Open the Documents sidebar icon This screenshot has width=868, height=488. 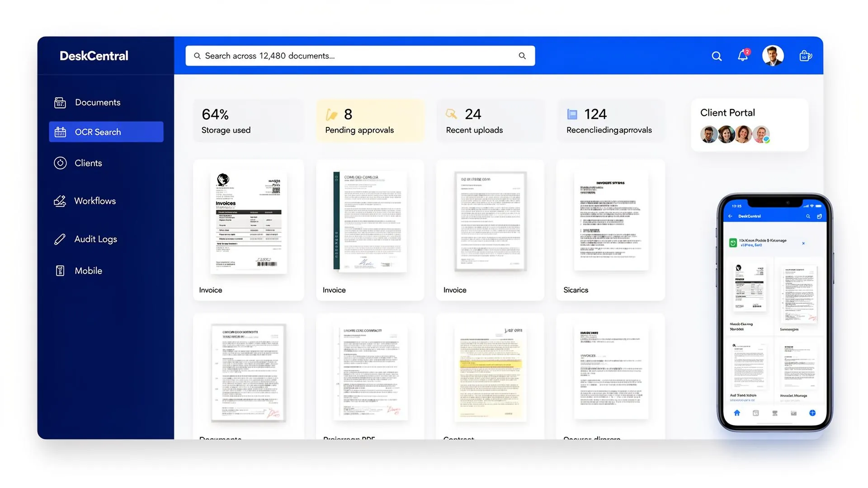(60, 103)
